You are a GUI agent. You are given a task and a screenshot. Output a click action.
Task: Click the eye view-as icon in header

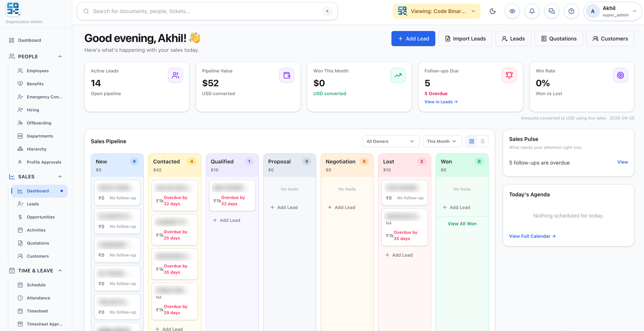[x=512, y=11]
